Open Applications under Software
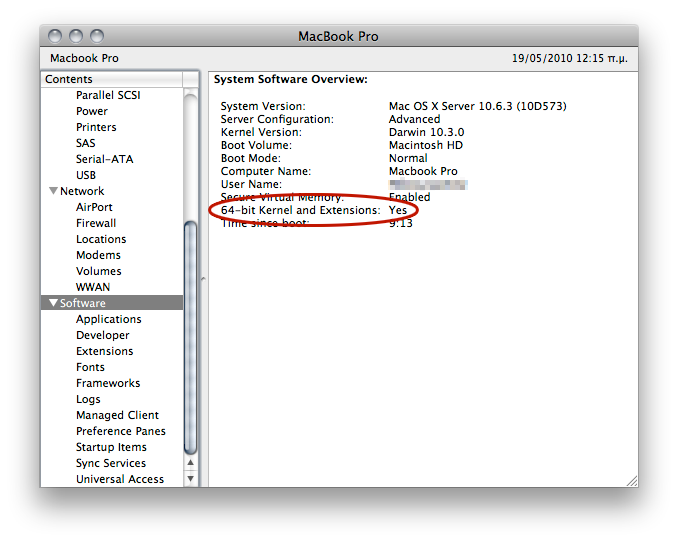This screenshot has width=678, height=542. [109, 319]
